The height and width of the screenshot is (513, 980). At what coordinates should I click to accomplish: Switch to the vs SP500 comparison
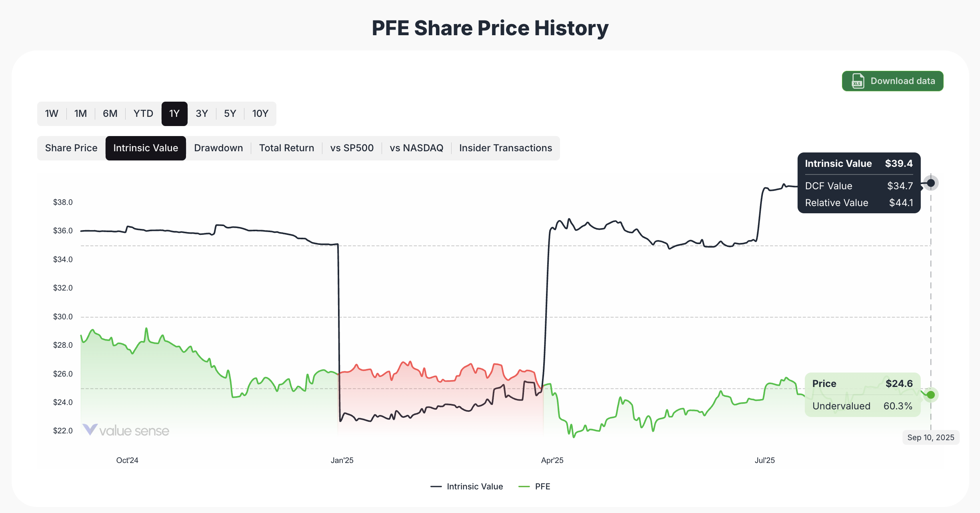(351, 148)
